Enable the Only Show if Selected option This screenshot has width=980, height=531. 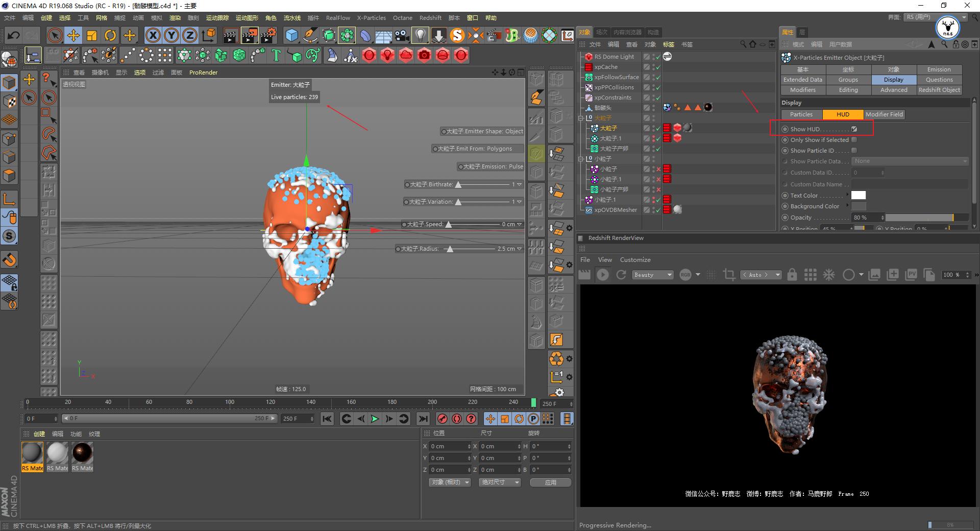(x=854, y=139)
